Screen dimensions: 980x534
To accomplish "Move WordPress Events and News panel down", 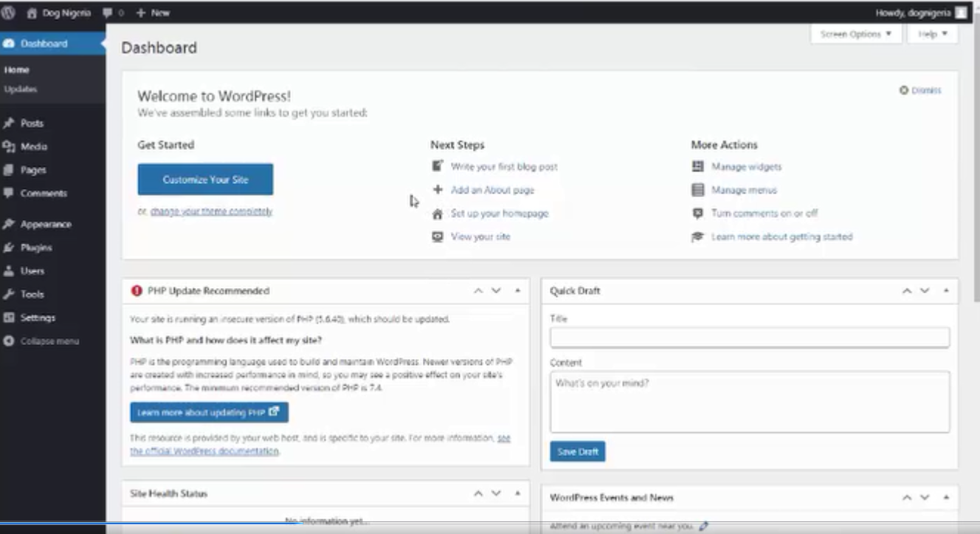I will (x=925, y=498).
